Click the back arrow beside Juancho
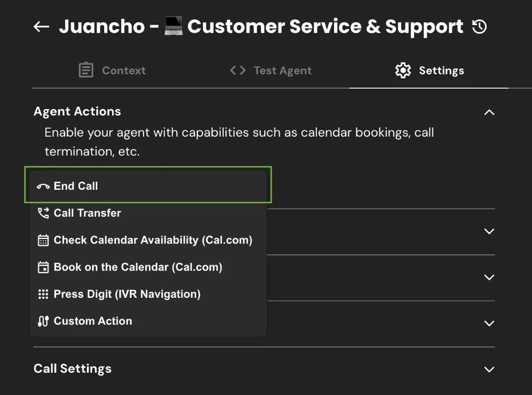532x395 pixels. pos(41,27)
